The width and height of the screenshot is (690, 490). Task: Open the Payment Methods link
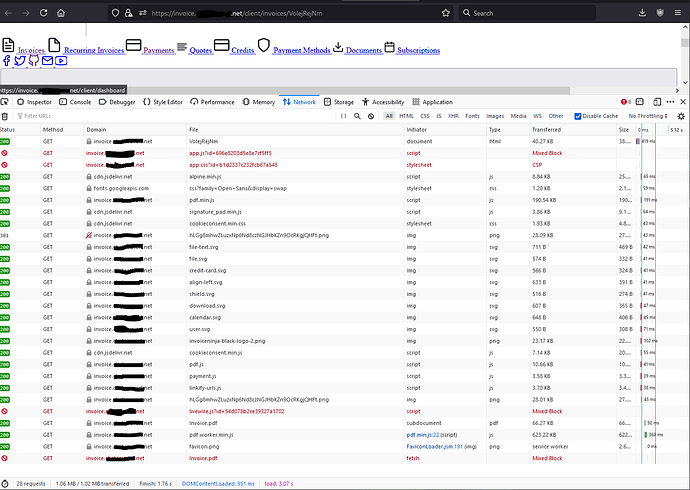point(302,50)
